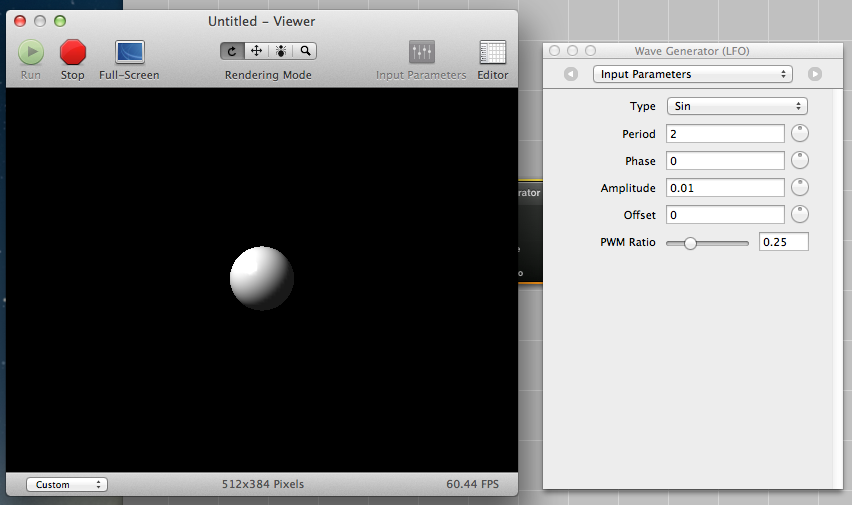This screenshot has height=505, width=852.
Task: Stop the composition rendering
Action: click(73, 52)
